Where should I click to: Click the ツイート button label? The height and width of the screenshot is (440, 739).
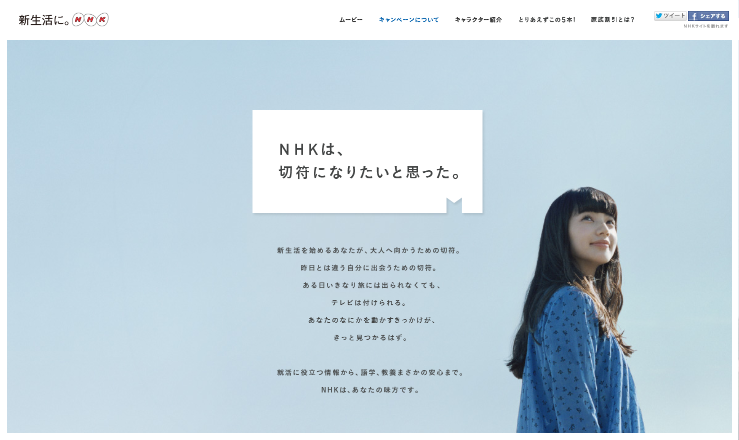pos(674,16)
